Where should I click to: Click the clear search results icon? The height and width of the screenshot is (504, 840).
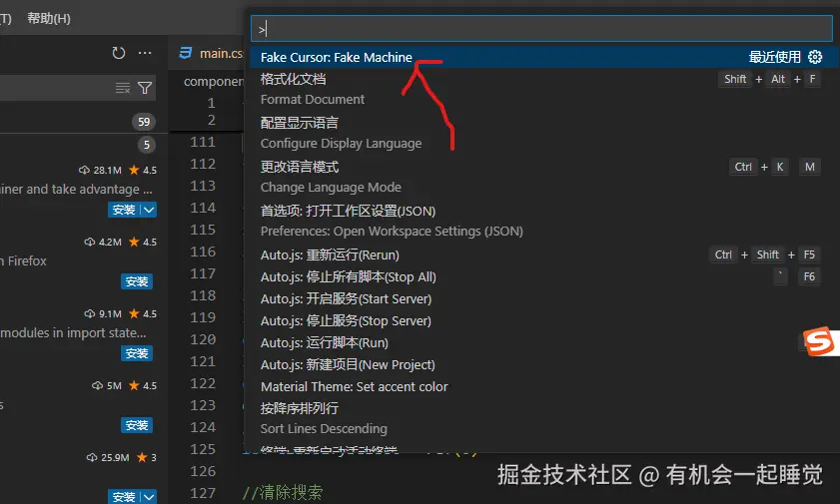click(x=123, y=88)
